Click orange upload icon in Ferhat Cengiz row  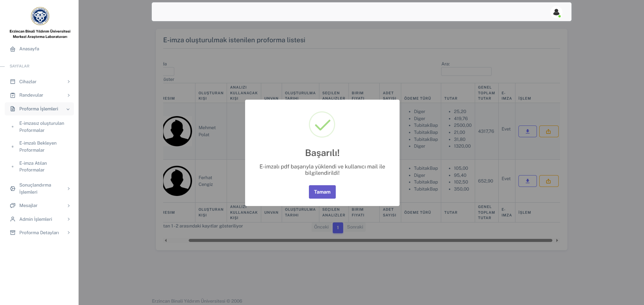coord(548,181)
